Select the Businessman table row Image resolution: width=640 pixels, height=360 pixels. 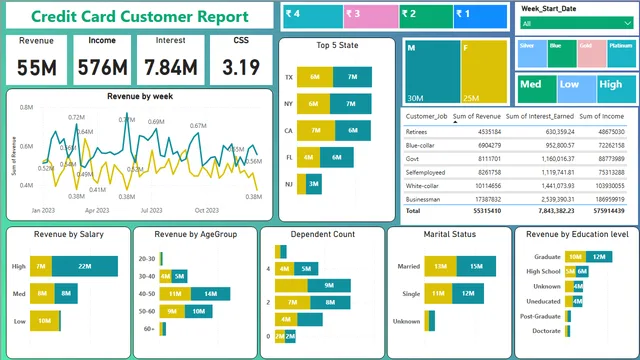tap(515, 200)
